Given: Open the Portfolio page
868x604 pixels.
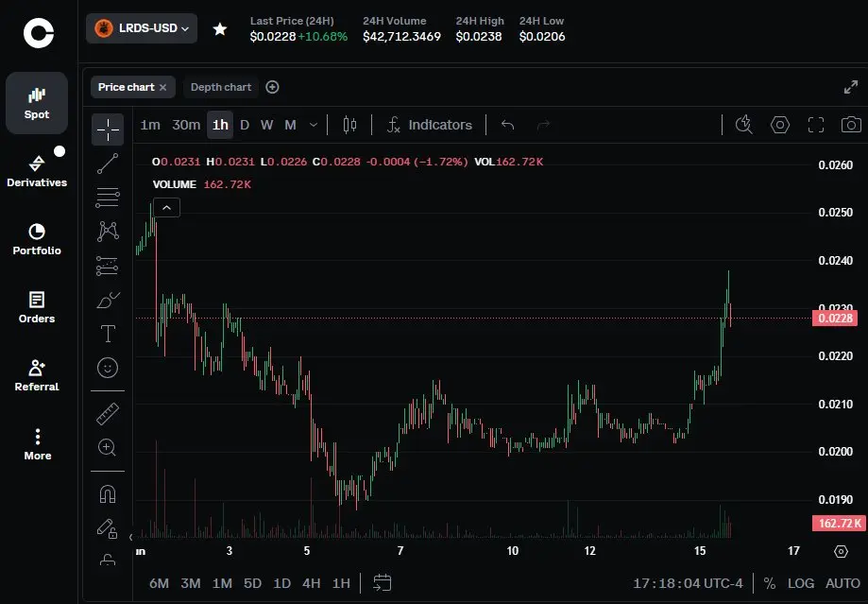Looking at the screenshot, I should [37, 239].
